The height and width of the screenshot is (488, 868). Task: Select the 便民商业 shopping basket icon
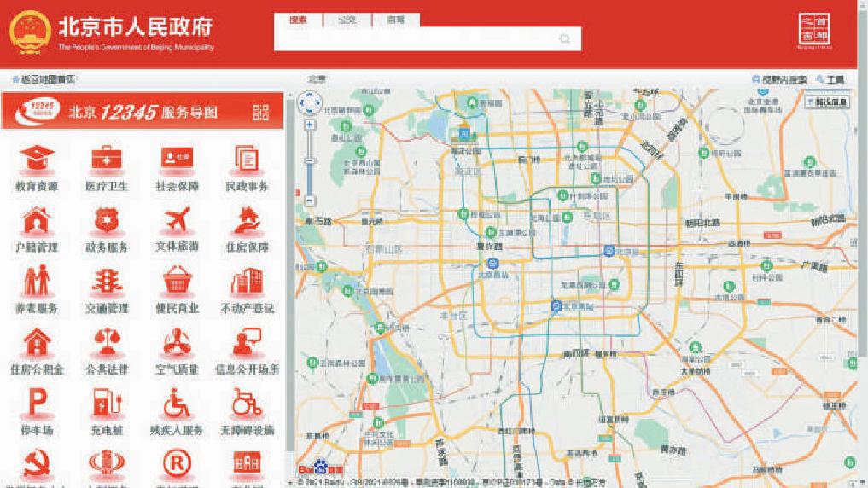[x=177, y=282]
